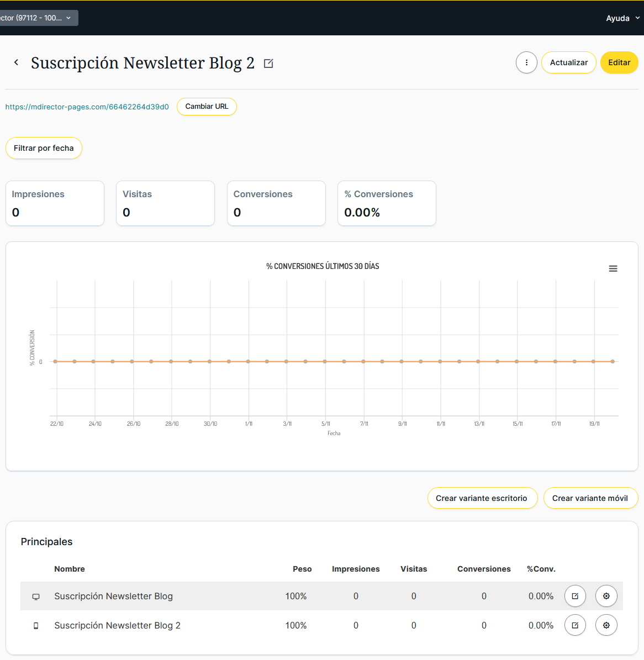Expand the Ayuda dropdown menu
644x660 pixels.
(x=622, y=18)
